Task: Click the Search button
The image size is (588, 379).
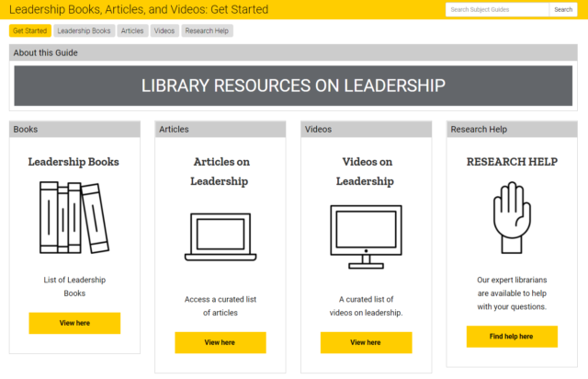Action: click(x=562, y=9)
